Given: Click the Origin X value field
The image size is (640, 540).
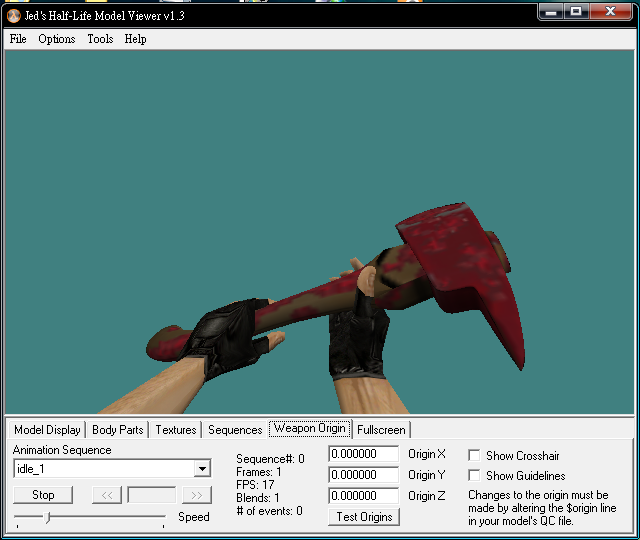Looking at the screenshot, I should coord(363,454).
